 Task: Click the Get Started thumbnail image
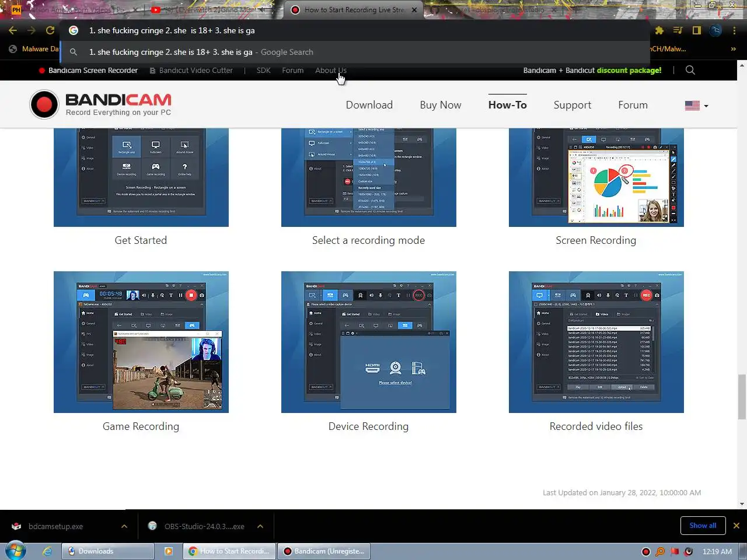(141, 177)
